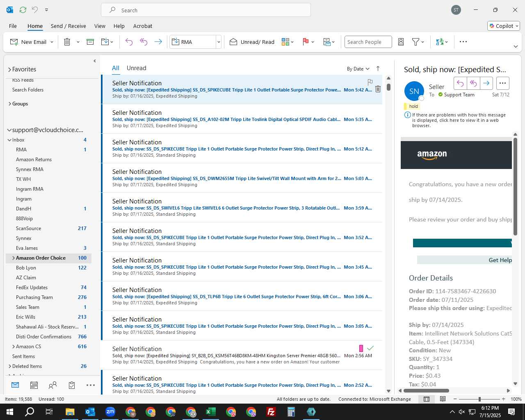The height and width of the screenshot is (420, 525).
Task: Open more ribbon commands ellipsis
Action: coord(463,42)
